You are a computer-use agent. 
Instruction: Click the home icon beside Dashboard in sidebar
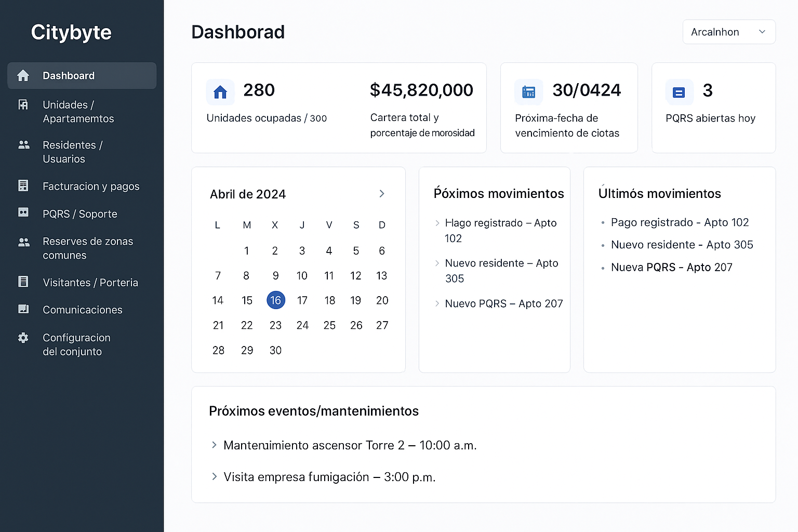click(23, 76)
